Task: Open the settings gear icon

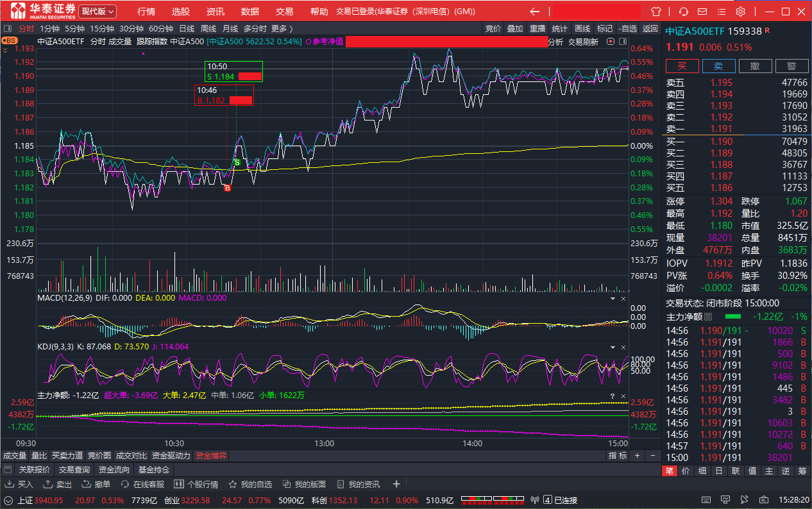Action: pos(740,12)
